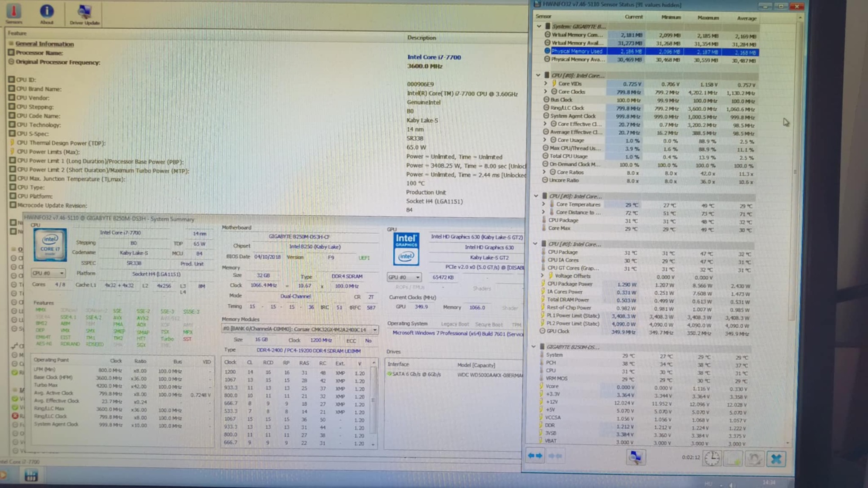
Task: Click the log file start icon
Action: [x=733, y=459]
